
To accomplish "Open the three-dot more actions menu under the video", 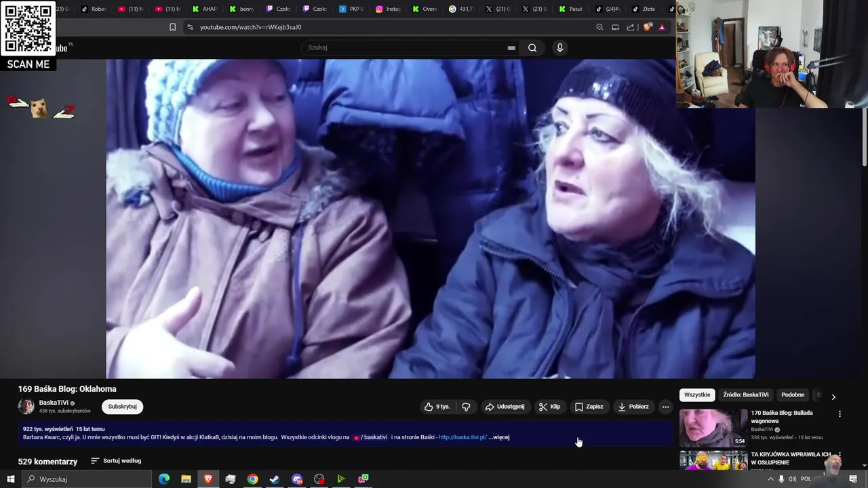I will coord(665,407).
